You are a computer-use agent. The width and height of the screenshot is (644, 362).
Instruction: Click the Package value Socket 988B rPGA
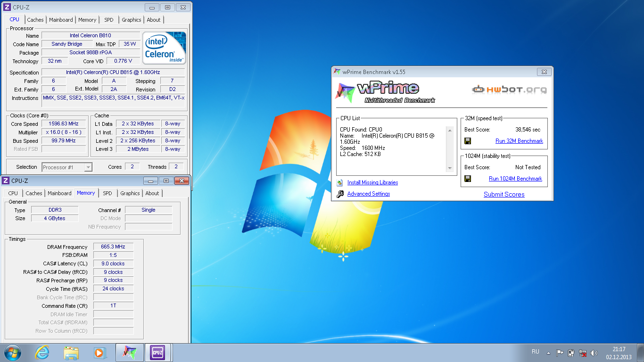point(91,52)
